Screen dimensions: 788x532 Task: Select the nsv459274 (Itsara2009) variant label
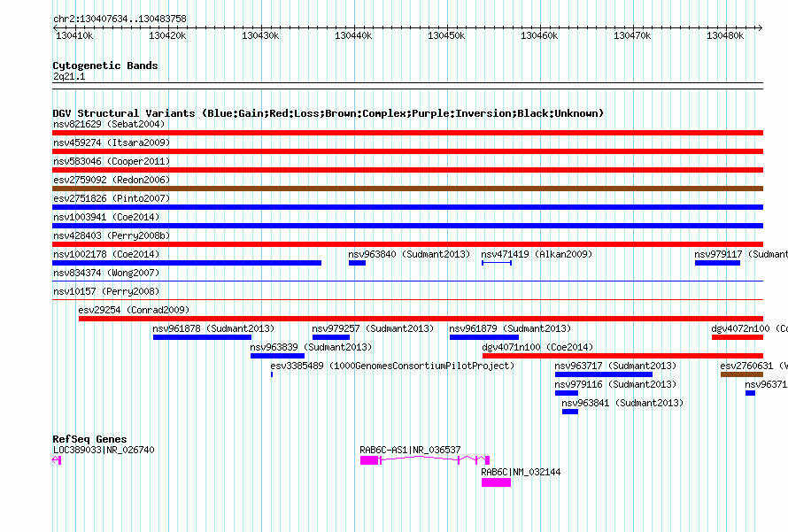112,143
